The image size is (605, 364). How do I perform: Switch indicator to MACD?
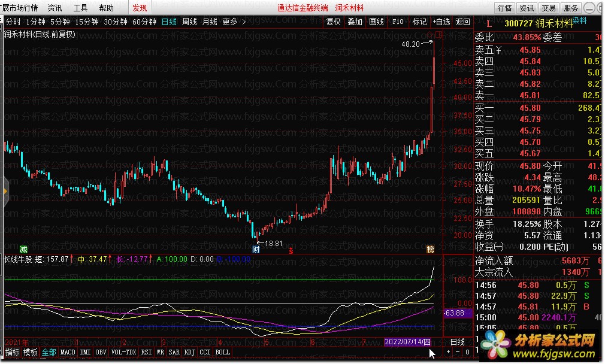tap(68, 352)
